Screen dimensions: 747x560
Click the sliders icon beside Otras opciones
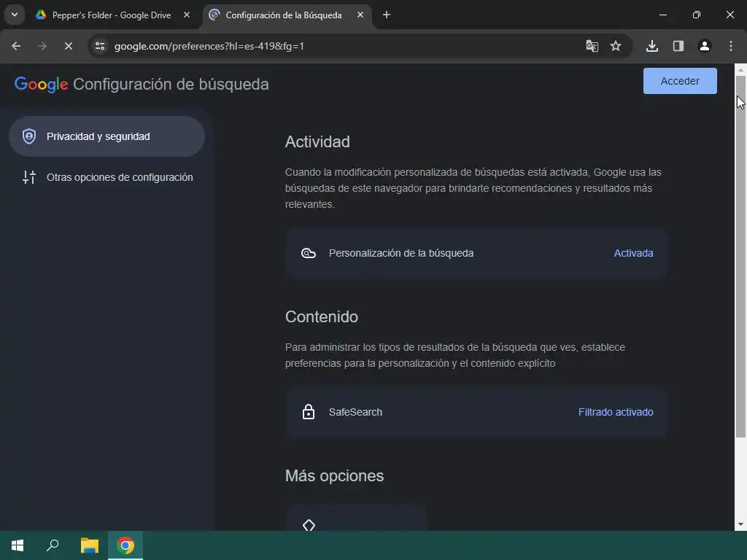tap(29, 177)
